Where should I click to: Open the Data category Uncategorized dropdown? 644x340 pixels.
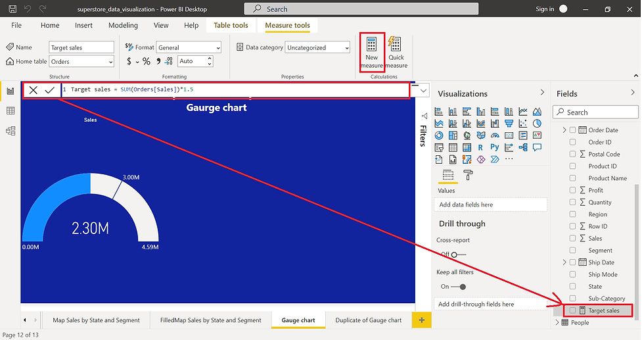point(317,47)
